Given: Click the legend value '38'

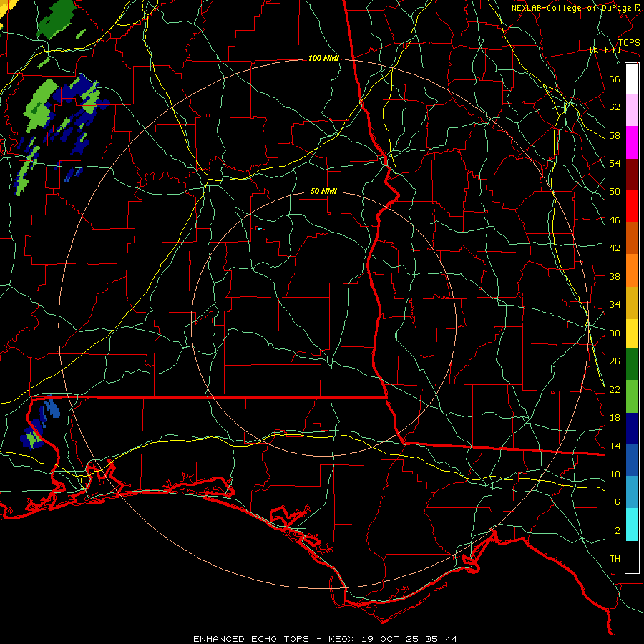Looking at the screenshot, I should click(x=615, y=276).
